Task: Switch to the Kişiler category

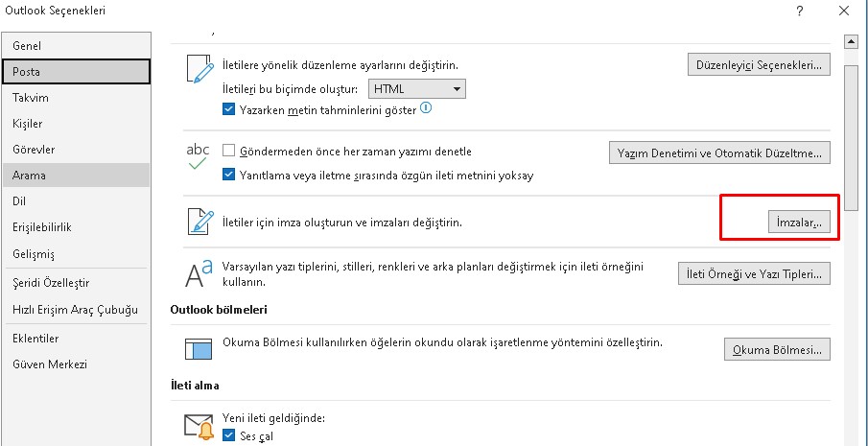Action: 76,124
